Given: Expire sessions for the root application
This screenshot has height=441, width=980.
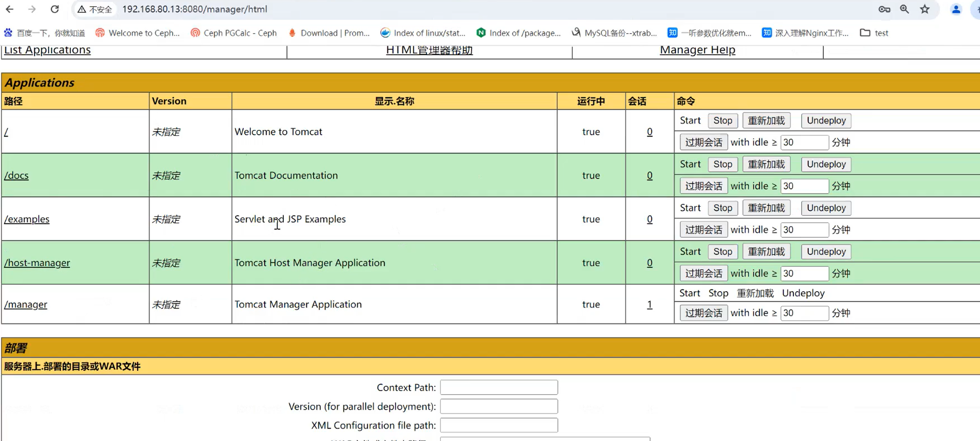Looking at the screenshot, I should click(x=704, y=142).
